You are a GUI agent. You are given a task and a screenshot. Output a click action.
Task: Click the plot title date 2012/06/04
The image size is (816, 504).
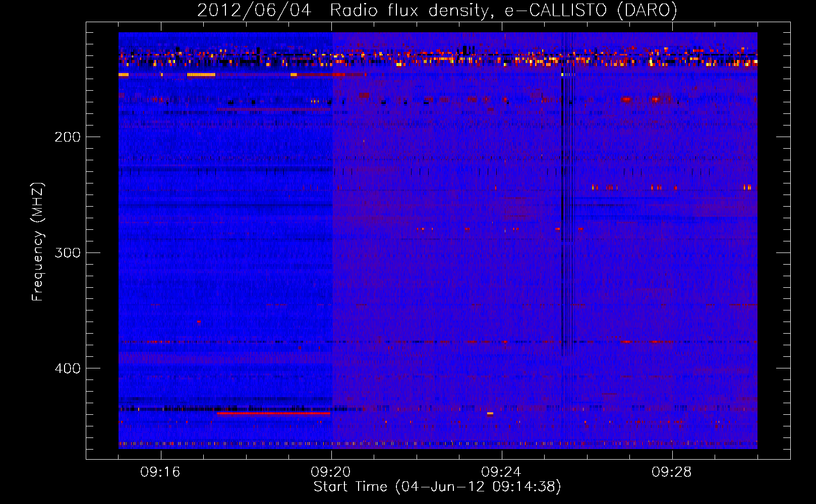[x=254, y=10]
